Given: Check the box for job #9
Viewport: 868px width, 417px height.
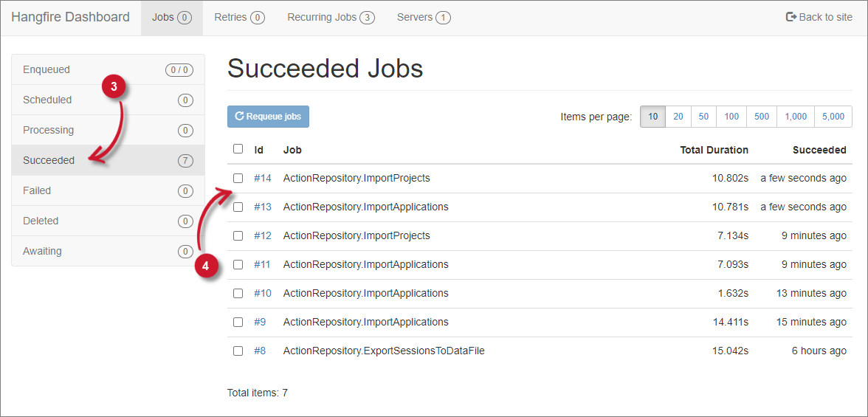Looking at the screenshot, I should pos(238,323).
